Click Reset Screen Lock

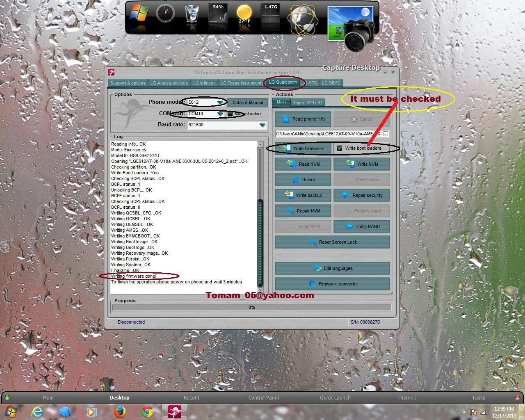(332, 242)
